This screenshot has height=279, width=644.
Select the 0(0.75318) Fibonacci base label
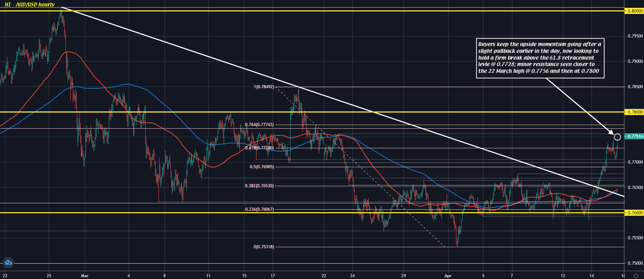coord(264,247)
